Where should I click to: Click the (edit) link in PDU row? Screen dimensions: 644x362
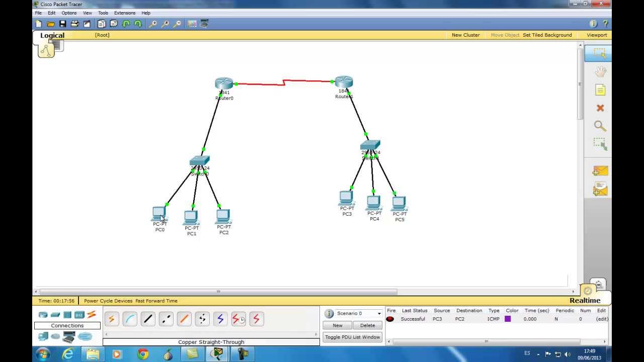click(x=602, y=319)
